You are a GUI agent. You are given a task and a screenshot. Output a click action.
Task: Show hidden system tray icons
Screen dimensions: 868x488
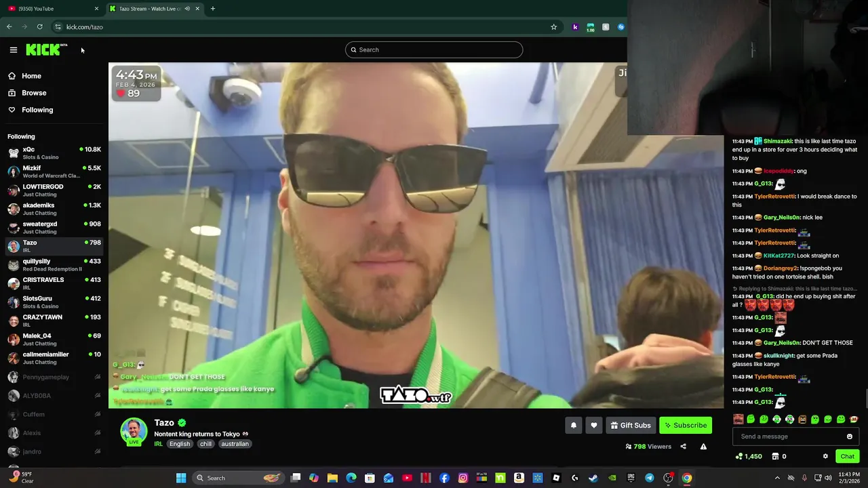pyautogui.click(x=777, y=478)
